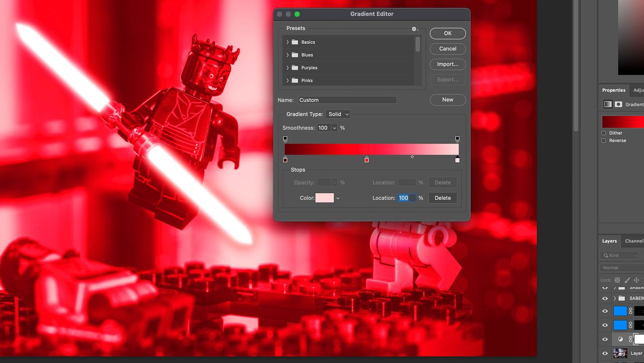
Task: Click the Kind filter search icon
Action: click(605, 255)
